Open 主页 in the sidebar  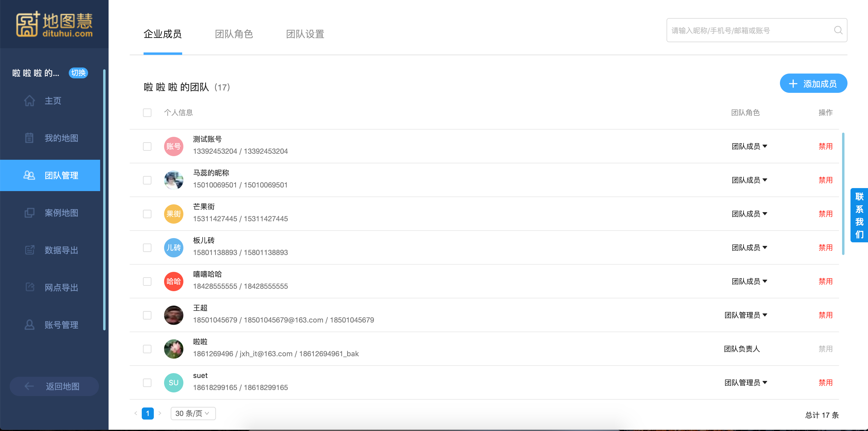point(50,101)
